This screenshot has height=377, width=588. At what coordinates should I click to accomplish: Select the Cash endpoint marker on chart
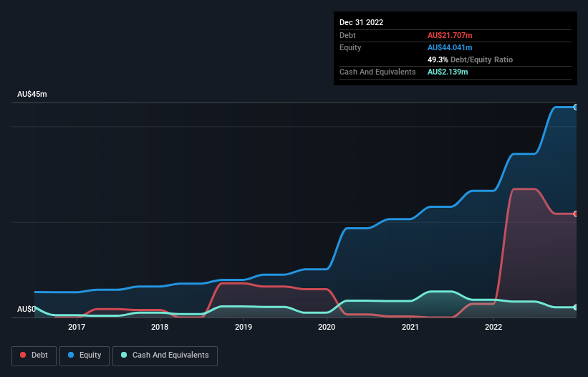pyautogui.click(x=576, y=307)
